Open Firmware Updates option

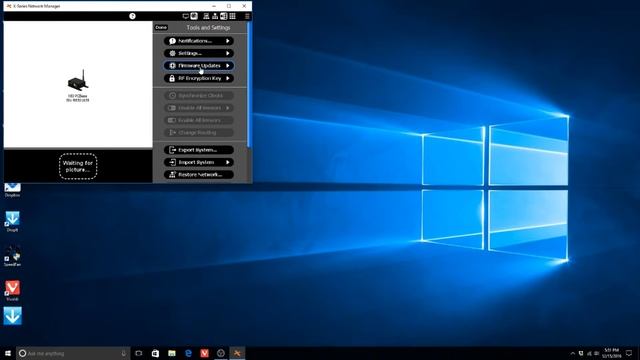coord(199,65)
